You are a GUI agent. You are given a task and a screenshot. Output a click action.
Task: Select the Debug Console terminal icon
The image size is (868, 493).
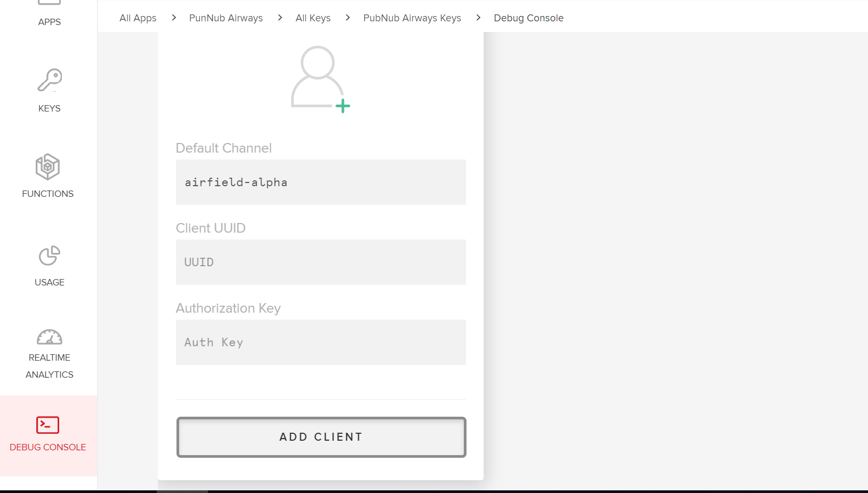pos(48,425)
